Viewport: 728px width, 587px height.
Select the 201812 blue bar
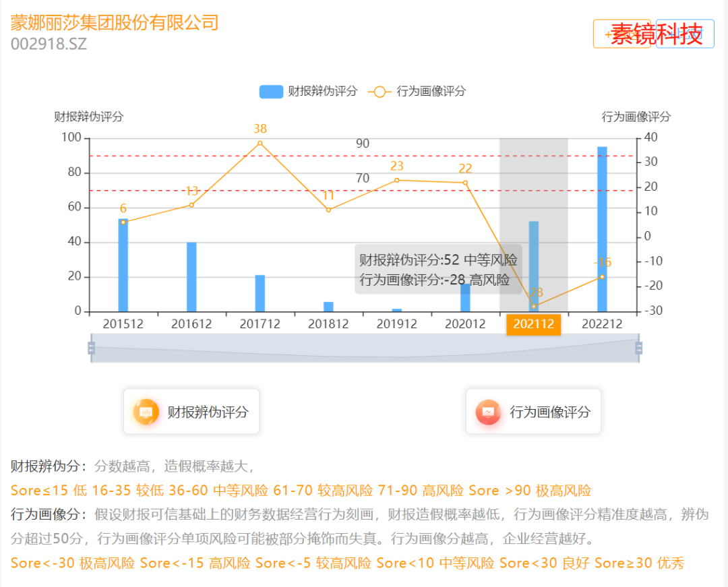click(x=328, y=307)
